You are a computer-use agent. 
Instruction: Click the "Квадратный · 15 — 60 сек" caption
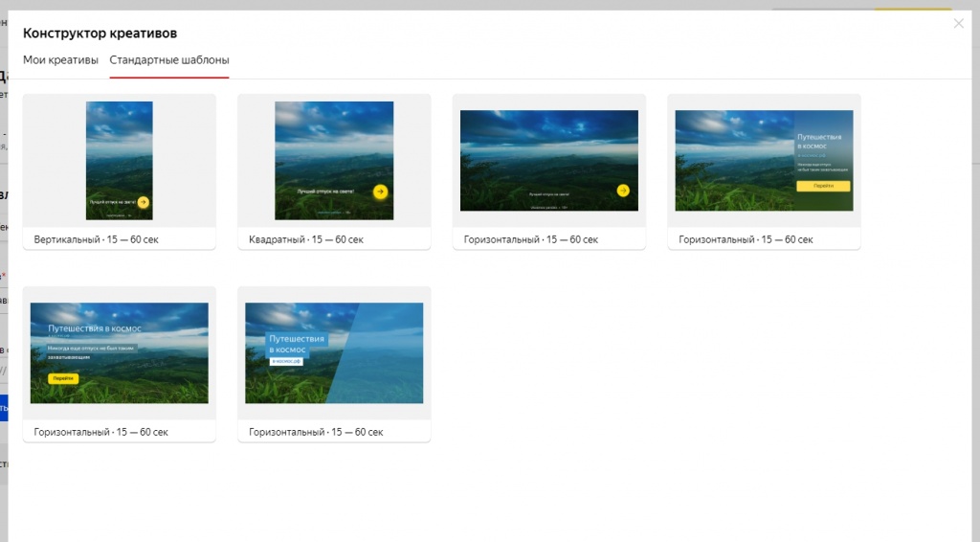click(x=306, y=239)
